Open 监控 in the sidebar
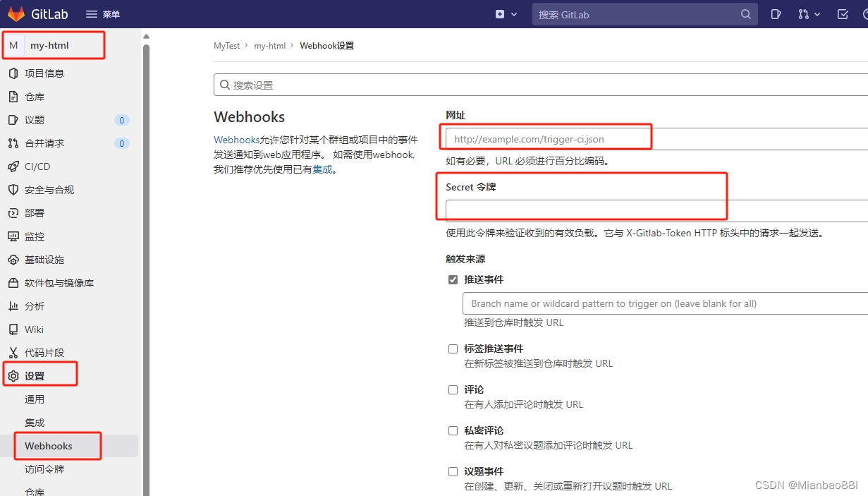Image resolution: width=868 pixels, height=496 pixels. point(36,236)
